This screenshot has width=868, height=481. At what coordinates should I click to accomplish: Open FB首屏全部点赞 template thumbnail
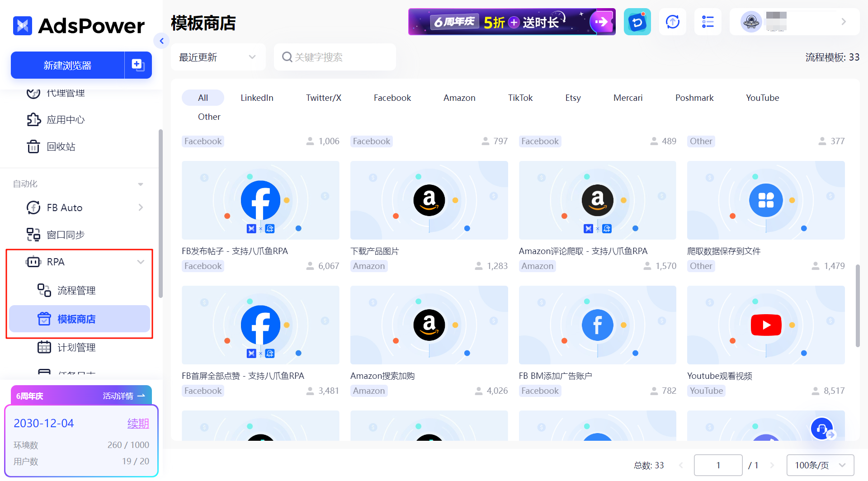tap(260, 325)
